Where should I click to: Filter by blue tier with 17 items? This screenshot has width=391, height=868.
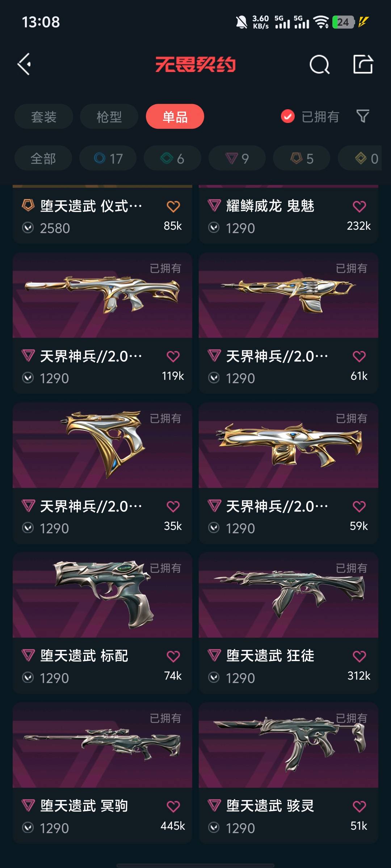pyautogui.click(x=108, y=158)
